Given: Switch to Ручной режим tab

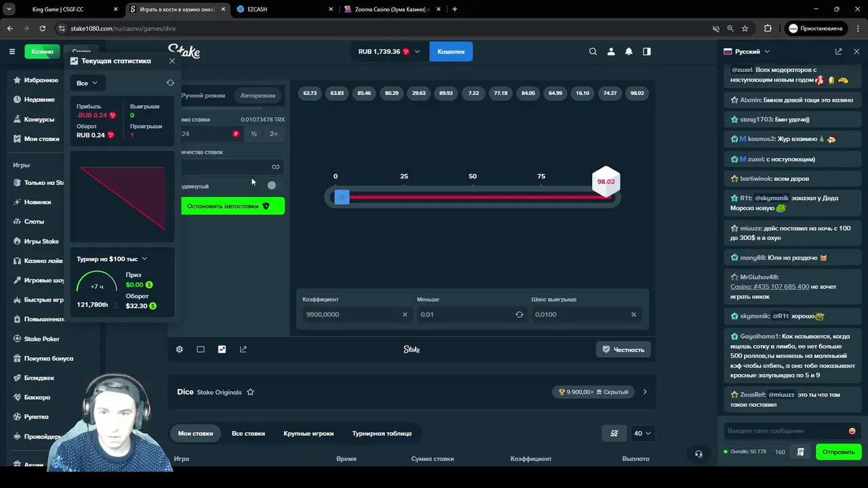Looking at the screenshot, I should pyautogui.click(x=203, y=96).
